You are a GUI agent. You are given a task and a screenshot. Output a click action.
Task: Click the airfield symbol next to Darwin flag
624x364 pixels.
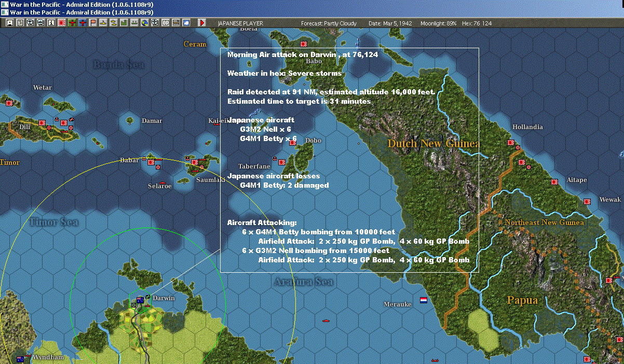(147, 298)
